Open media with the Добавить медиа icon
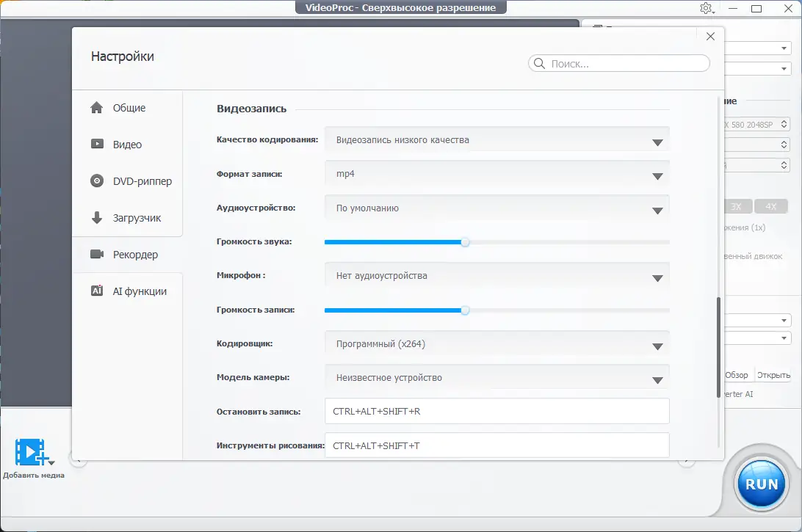802x532 pixels. click(29, 451)
